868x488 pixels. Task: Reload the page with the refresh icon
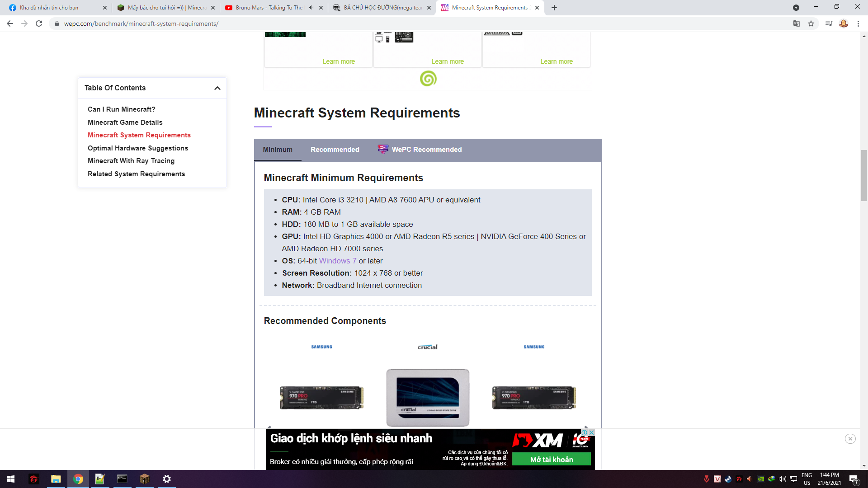39,23
